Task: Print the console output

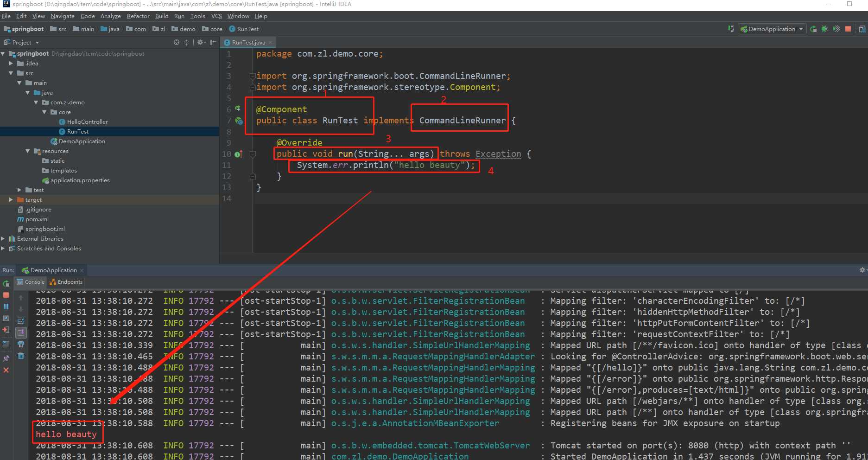Action: [21, 344]
